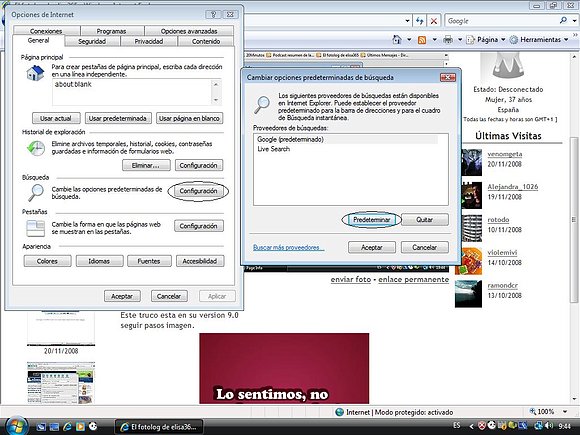580x435 pixels.
Task: Expand the Herramientas dropdown arrow
Action: [566, 40]
